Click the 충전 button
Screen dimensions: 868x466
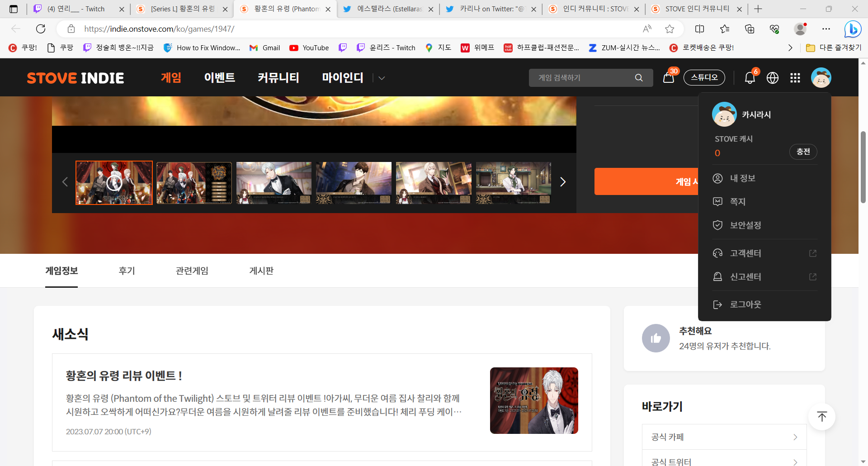803,152
